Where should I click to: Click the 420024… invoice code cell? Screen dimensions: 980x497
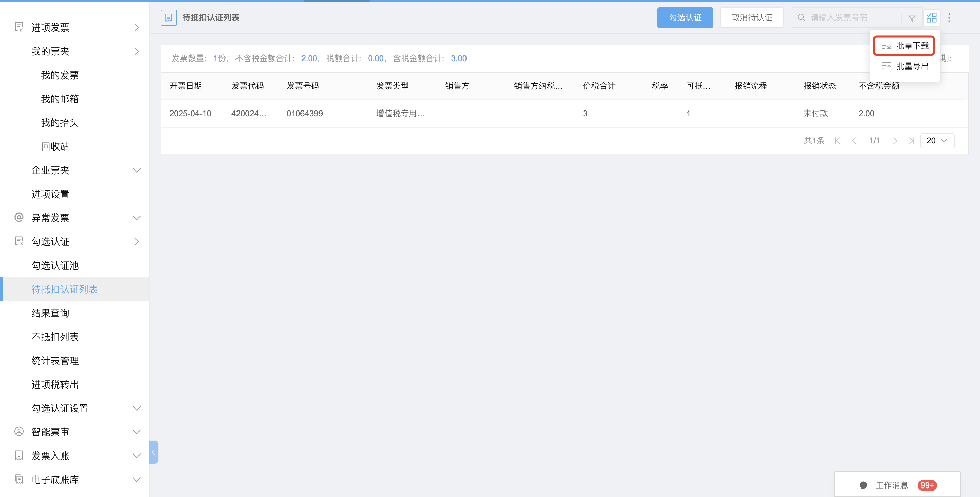tap(249, 113)
